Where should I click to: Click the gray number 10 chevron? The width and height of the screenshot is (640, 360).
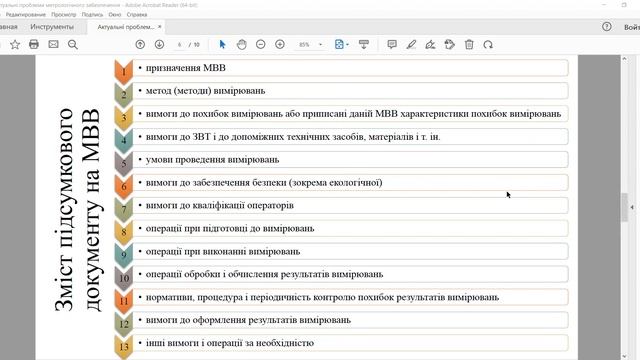124,278
